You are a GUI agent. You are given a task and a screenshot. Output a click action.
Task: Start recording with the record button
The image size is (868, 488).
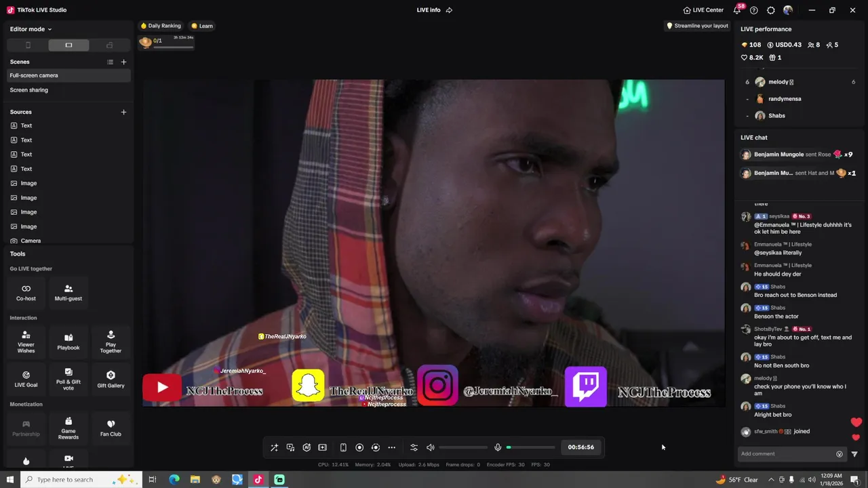click(x=359, y=447)
